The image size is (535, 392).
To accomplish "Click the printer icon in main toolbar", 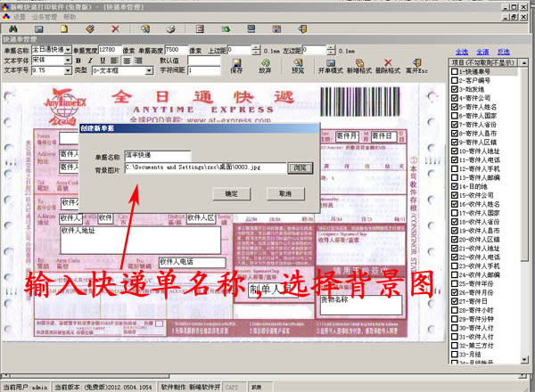I will pyautogui.click(x=171, y=29).
